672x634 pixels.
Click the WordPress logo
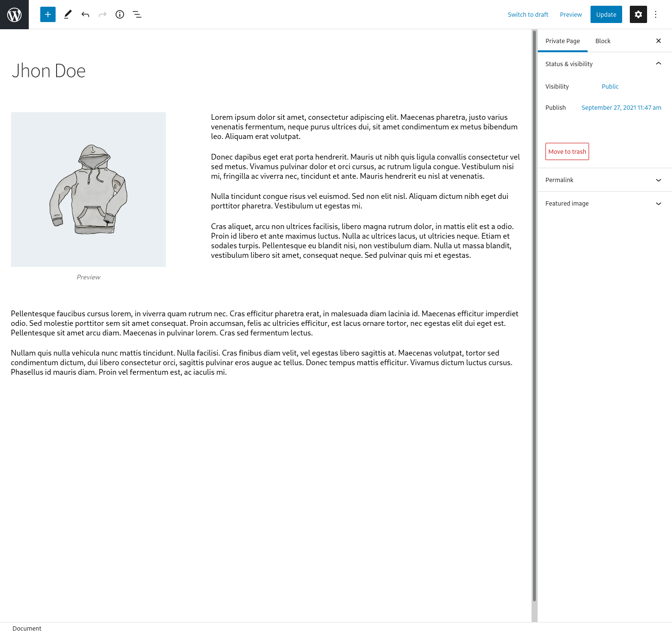click(x=14, y=14)
